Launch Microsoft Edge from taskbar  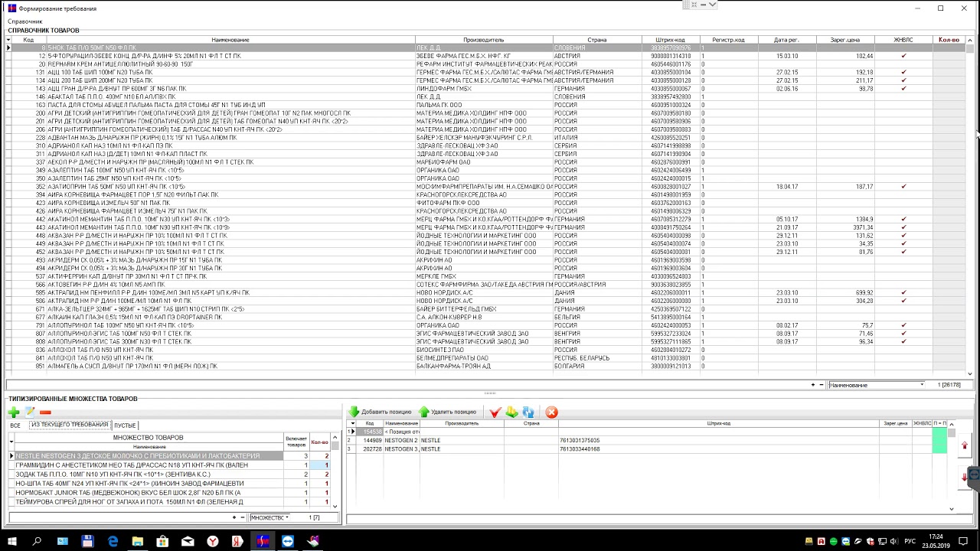coord(113,541)
